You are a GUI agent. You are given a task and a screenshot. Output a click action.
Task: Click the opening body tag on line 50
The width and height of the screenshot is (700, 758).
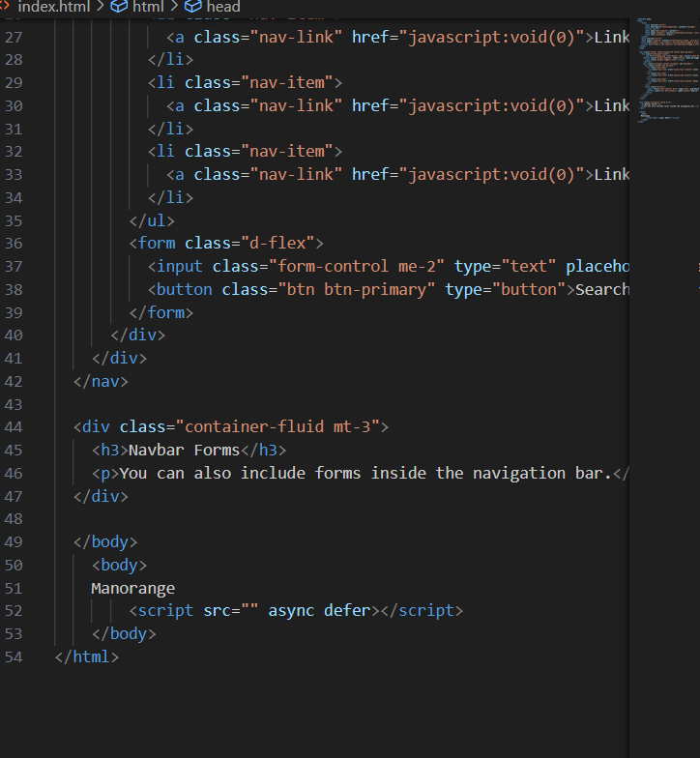click(119, 565)
